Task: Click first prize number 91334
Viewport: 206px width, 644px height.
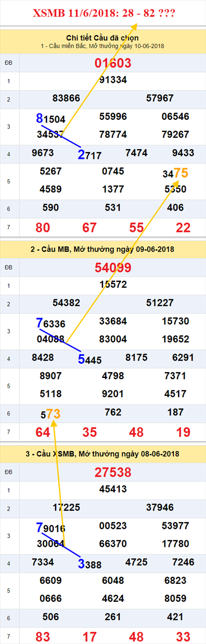Action: point(113,80)
